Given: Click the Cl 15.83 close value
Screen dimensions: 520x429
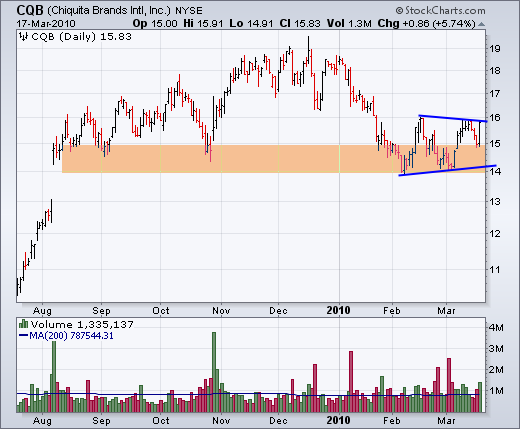Looking at the screenshot, I should tap(300, 24).
